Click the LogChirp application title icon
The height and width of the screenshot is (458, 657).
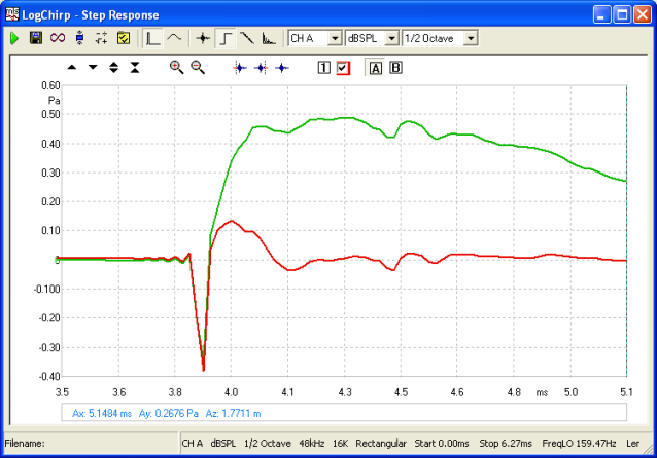click(12, 14)
